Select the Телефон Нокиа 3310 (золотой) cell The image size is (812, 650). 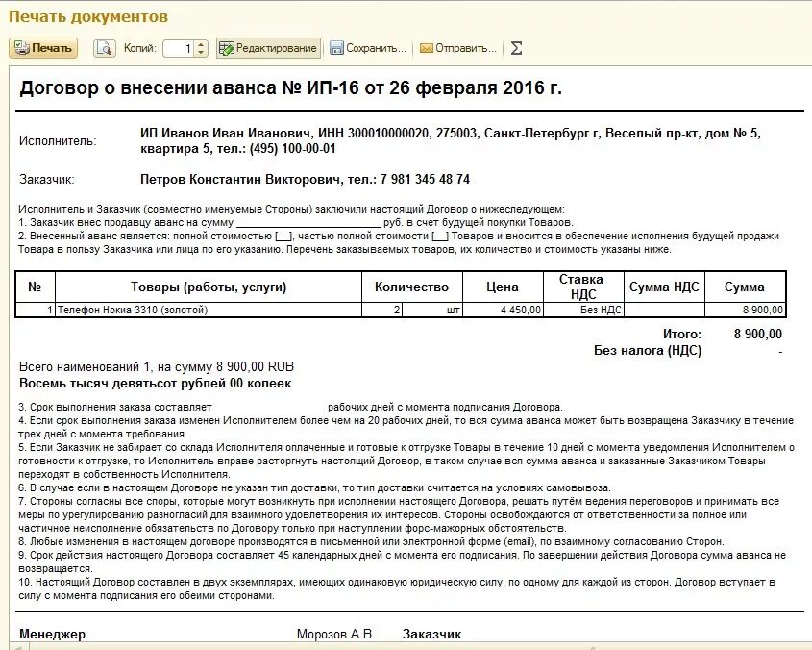[209, 310]
